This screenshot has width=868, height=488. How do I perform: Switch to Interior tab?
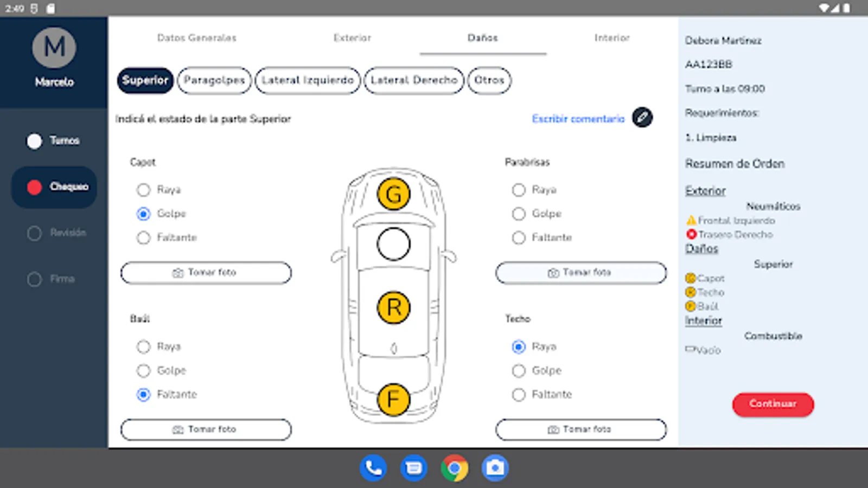point(612,38)
